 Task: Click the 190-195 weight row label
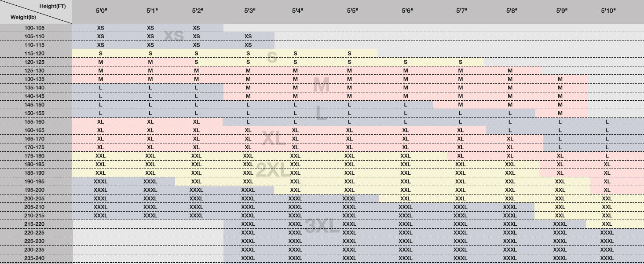click(35, 181)
